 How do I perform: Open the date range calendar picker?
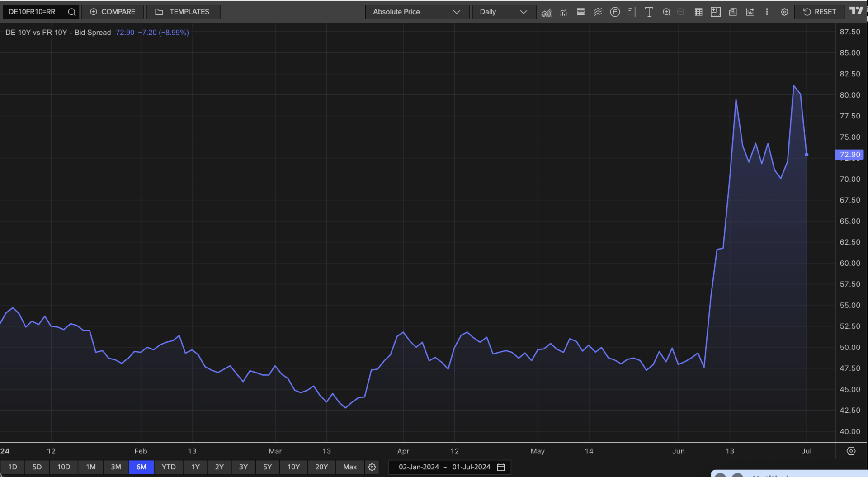501,467
